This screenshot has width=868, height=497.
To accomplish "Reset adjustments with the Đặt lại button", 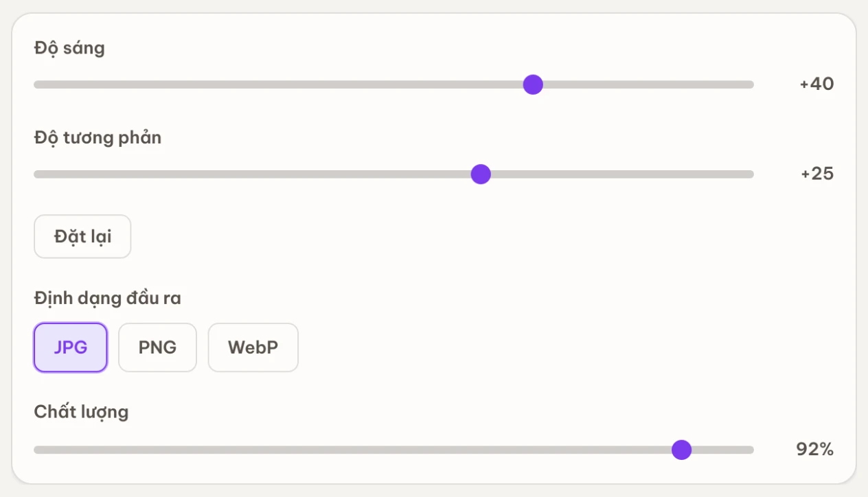I will tap(82, 237).
